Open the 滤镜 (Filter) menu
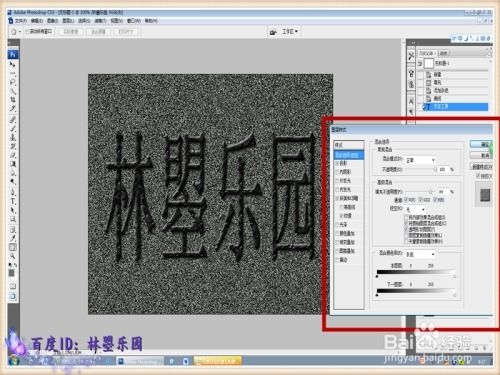Viewport: 500px width, 375px height. pos(100,21)
